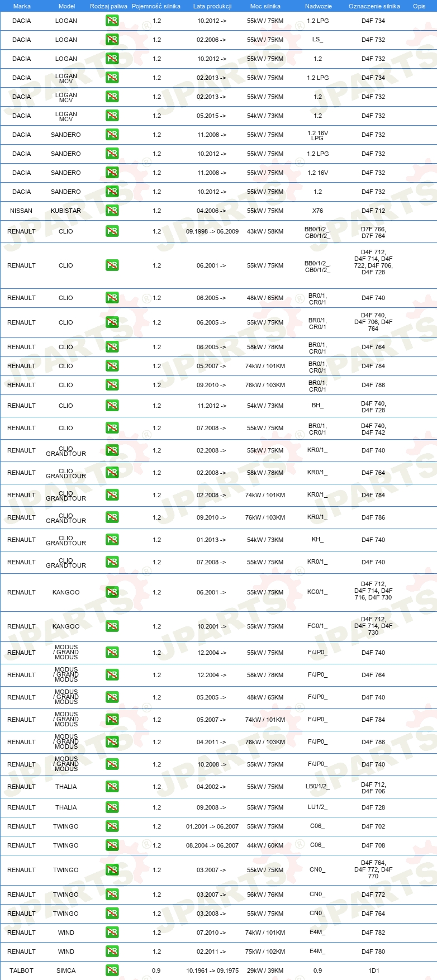Click production date 04.2002 ->
The height and width of the screenshot is (980, 437).
pos(212,787)
